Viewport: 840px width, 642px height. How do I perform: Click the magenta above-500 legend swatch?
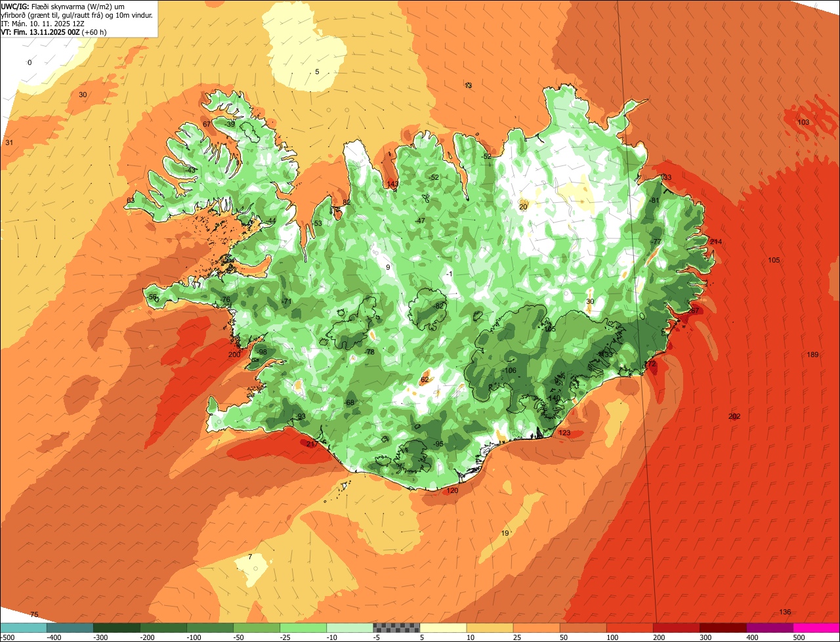point(816,628)
